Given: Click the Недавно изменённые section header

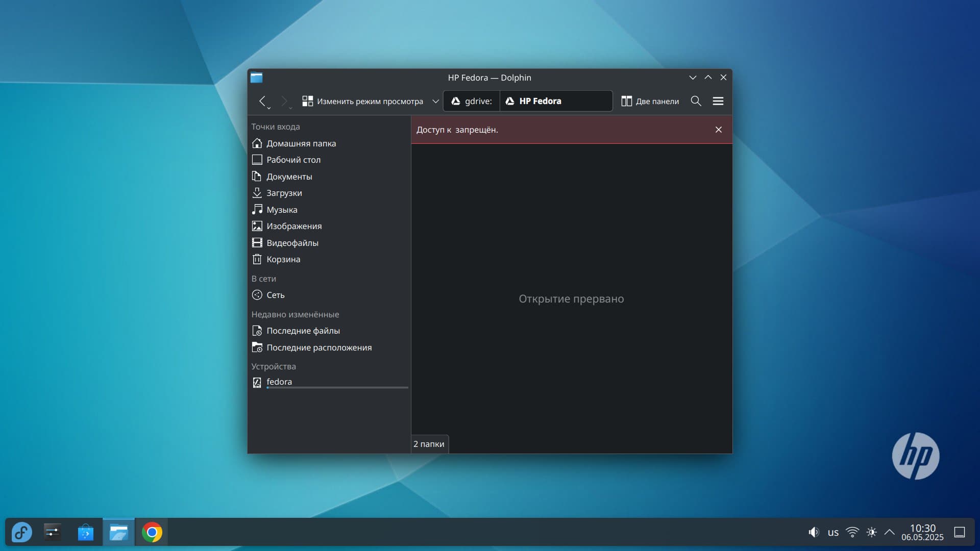Looking at the screenshot, I should point(295,314).
